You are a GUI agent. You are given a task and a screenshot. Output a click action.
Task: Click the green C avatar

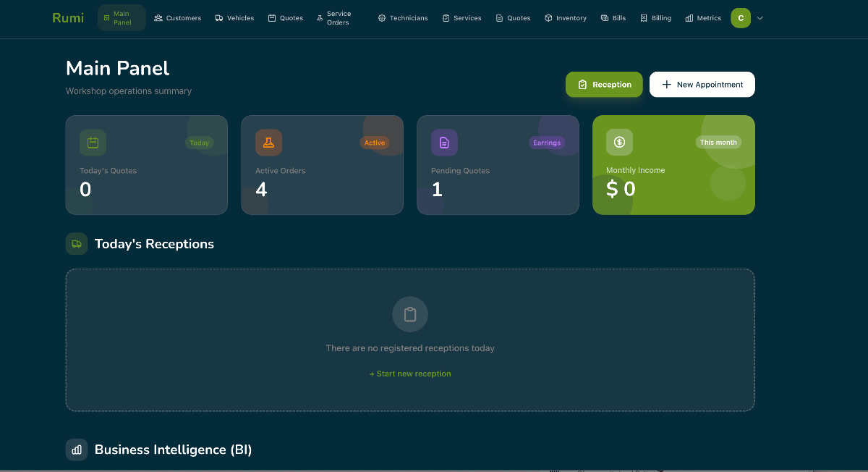coord(739,17)
